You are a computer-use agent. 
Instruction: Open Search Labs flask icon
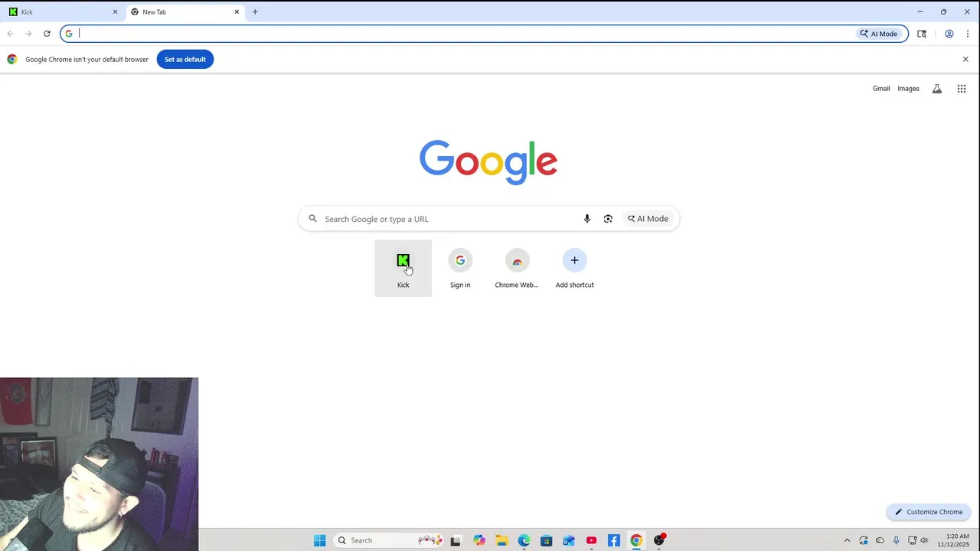936,89
